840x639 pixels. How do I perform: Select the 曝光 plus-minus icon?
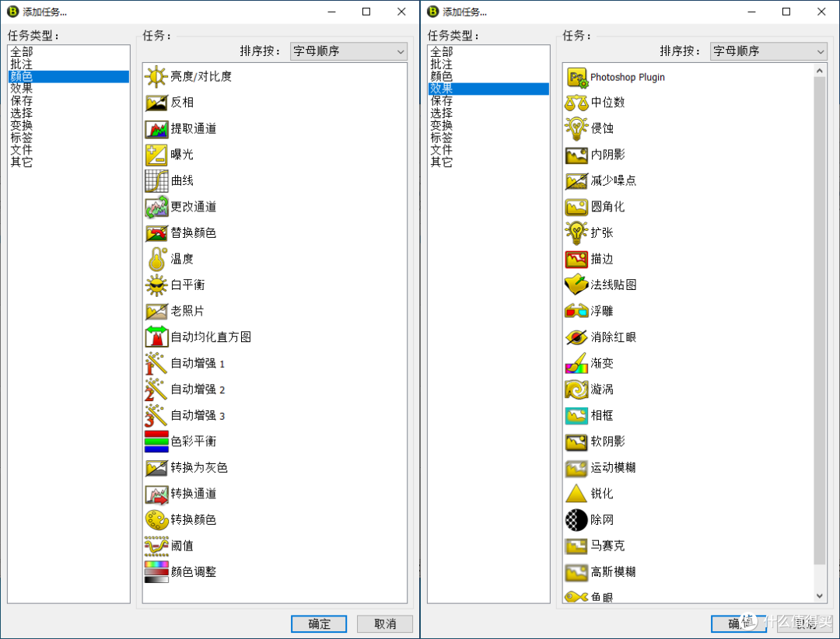[156, 155]
